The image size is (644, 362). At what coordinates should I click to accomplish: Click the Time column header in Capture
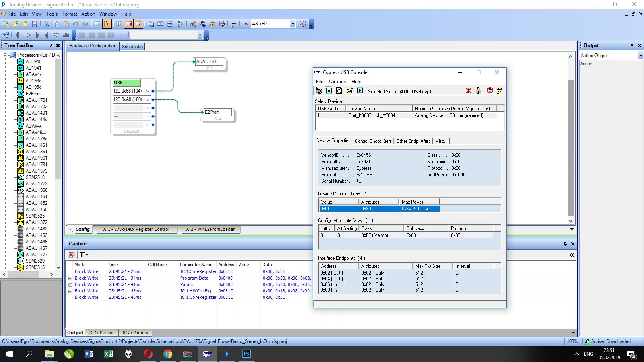(x=126, y=265)
